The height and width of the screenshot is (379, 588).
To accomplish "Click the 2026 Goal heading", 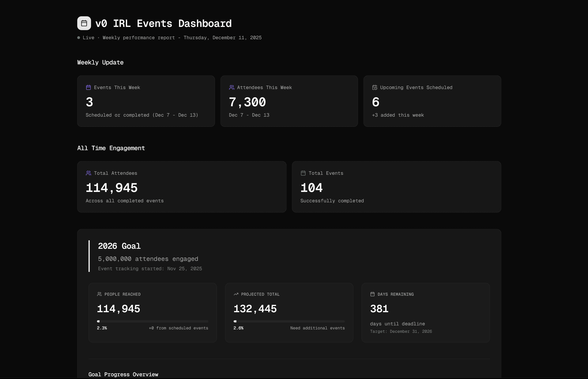I will (119, 246).
